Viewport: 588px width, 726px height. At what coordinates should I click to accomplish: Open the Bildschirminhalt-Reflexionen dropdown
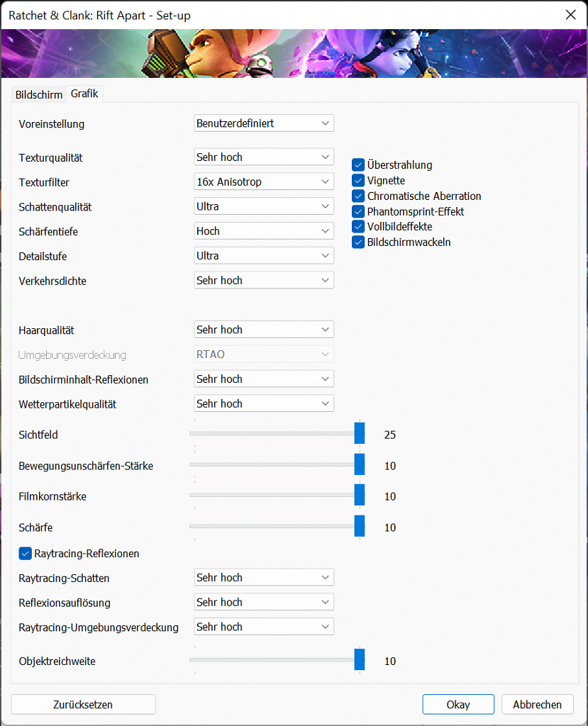(x=264, y=379)
